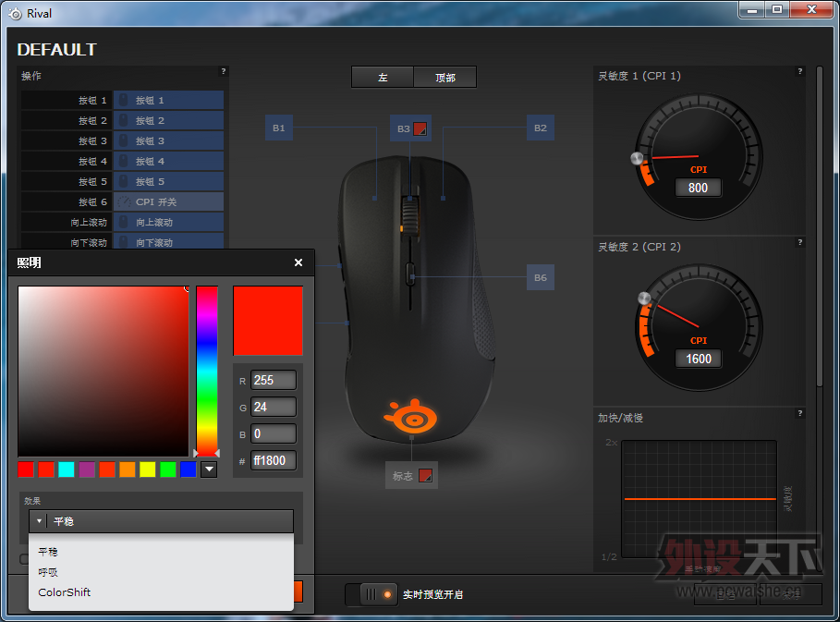Select the B2 button label
Viewport: 840px width, 622px height.
(541, 128)
